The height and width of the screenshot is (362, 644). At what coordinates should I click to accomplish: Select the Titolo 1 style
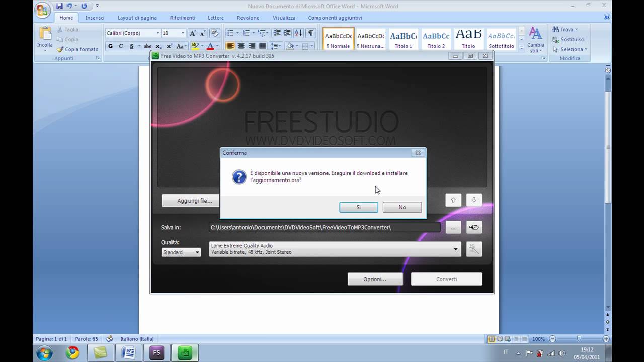tap(404, 39)
